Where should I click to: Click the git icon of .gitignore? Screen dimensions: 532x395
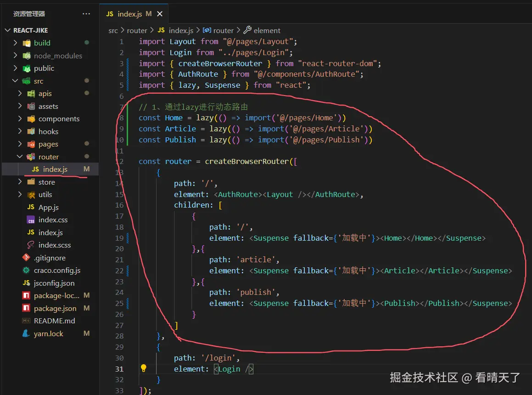pos(26,258)
